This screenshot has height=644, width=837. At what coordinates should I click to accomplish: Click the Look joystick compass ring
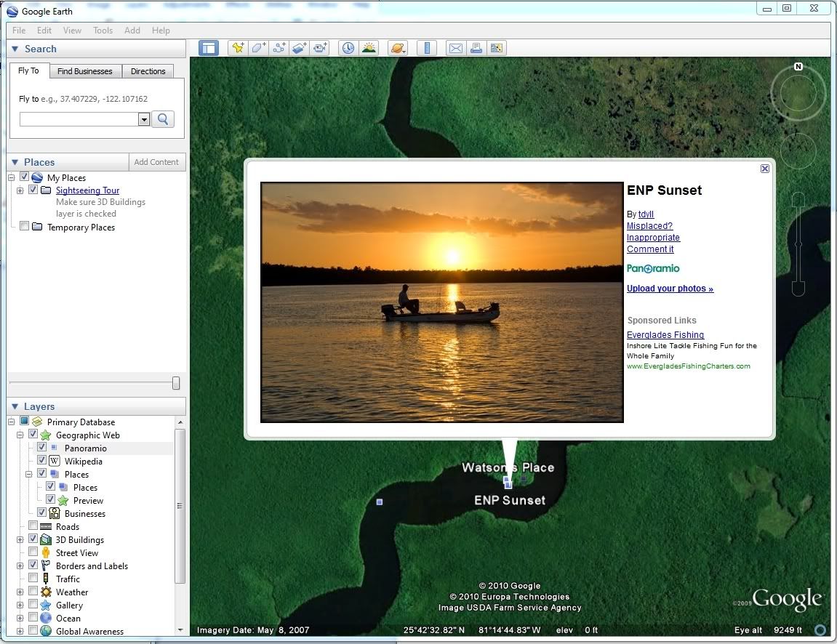[x=798, y=94]
